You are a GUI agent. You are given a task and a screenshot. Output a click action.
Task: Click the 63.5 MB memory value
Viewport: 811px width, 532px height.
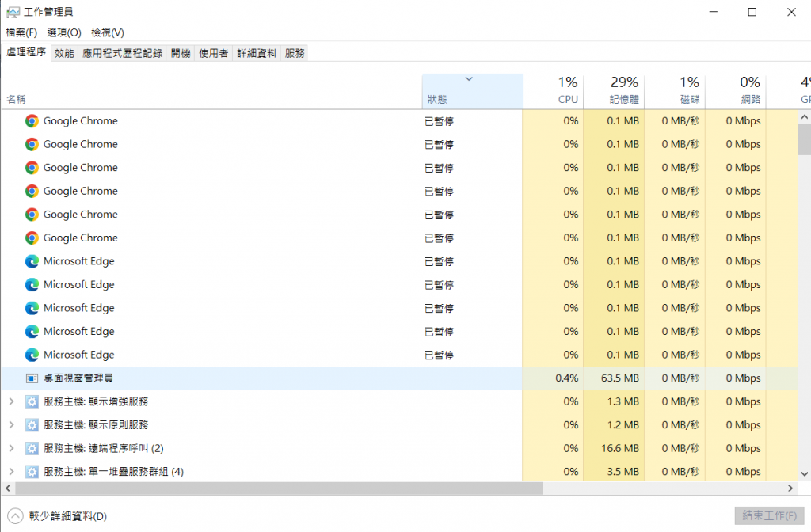(619, 378)
